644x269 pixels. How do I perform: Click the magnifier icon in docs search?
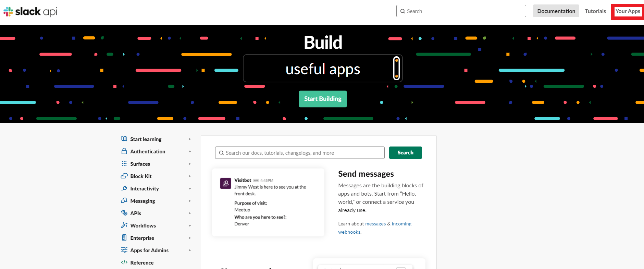pyautogui.click(x=222, y=153)
